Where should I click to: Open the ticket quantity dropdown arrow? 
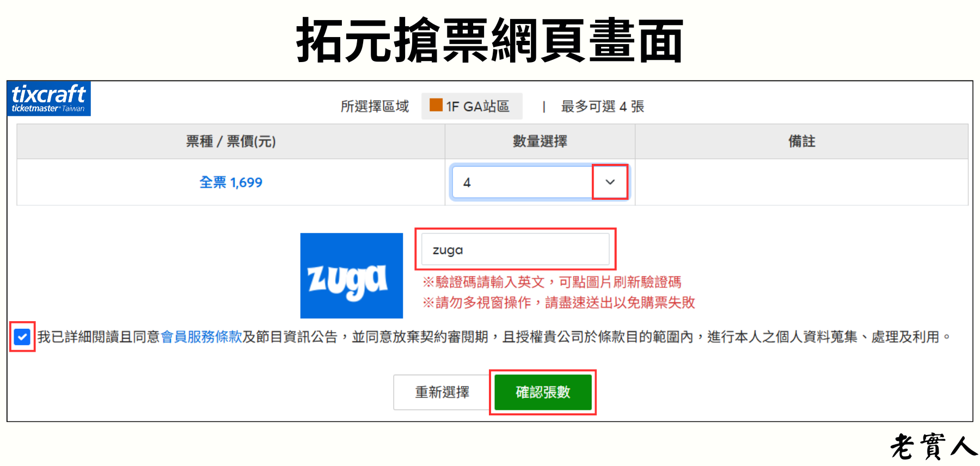tap(610, 182)
